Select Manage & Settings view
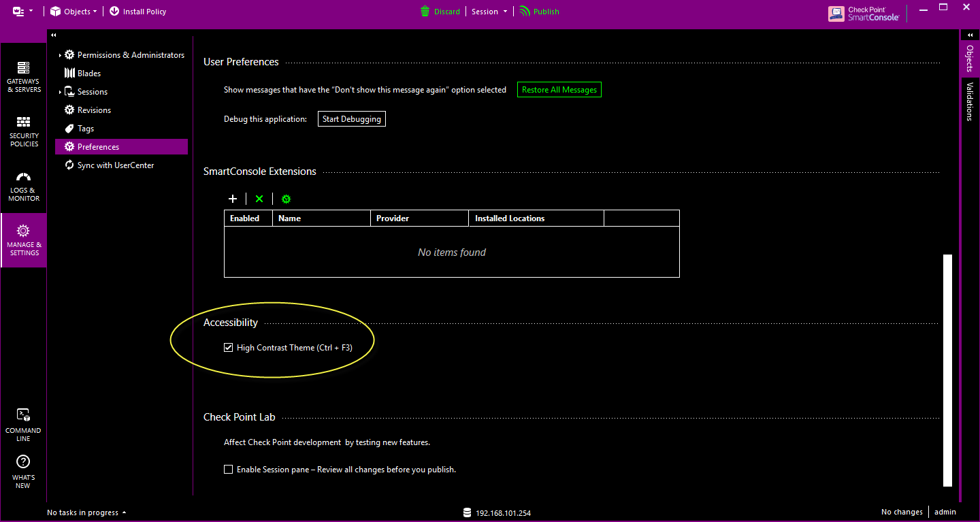This screenshot has width=980, height=522. pyautogui.click(x=24, y=240)
